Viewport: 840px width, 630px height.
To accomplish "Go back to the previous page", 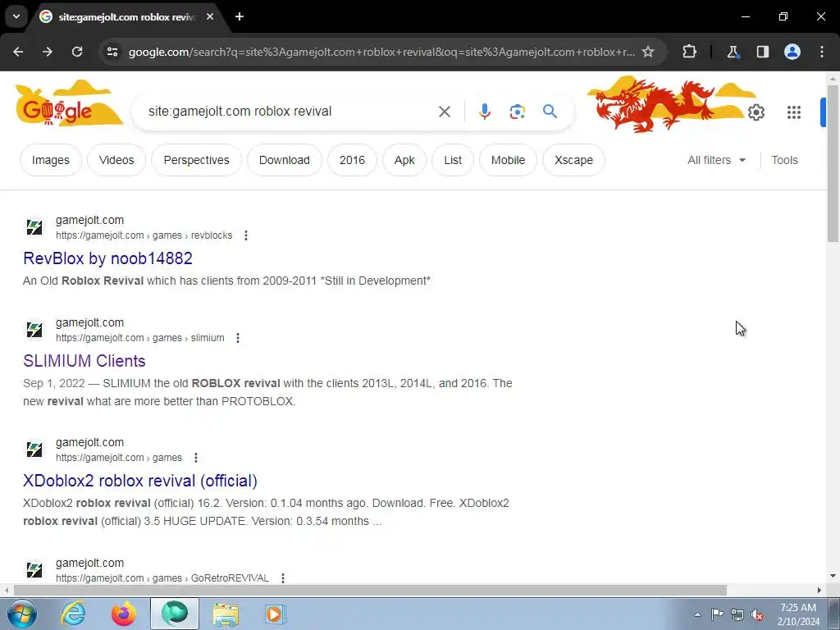I will pyautogui.click(x=18, y=52).
